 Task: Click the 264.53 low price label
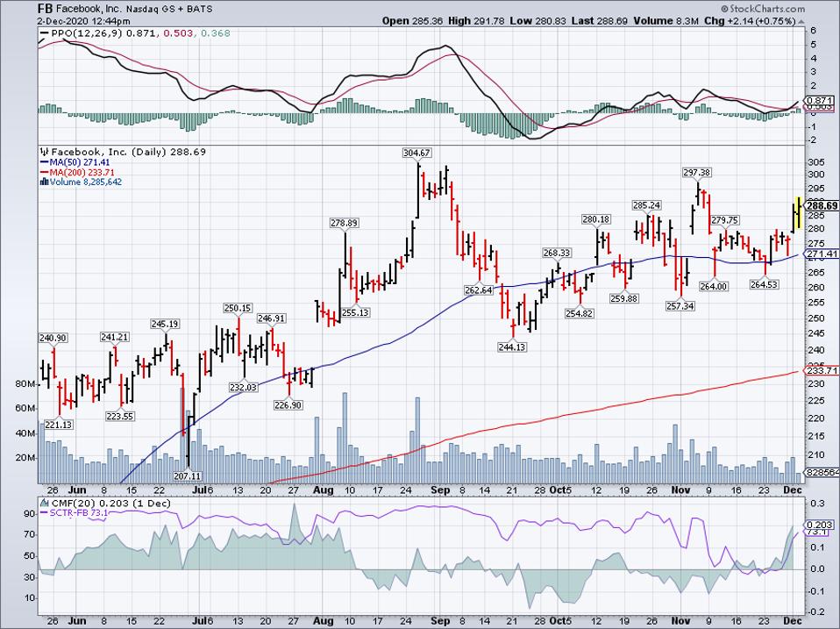coord(764,284)
